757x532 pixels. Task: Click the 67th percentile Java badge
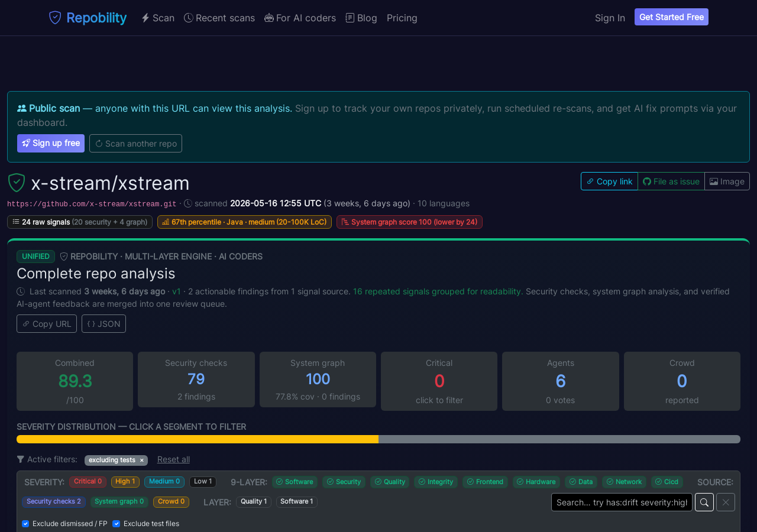pyautogui.click(x=244, y=222)
